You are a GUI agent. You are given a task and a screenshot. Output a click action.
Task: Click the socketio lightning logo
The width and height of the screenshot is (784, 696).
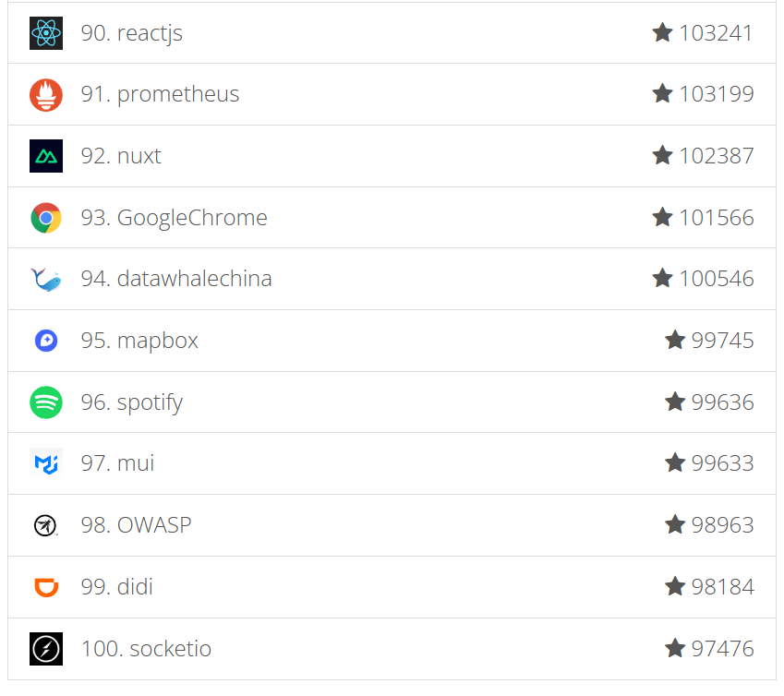click(46, 649)
